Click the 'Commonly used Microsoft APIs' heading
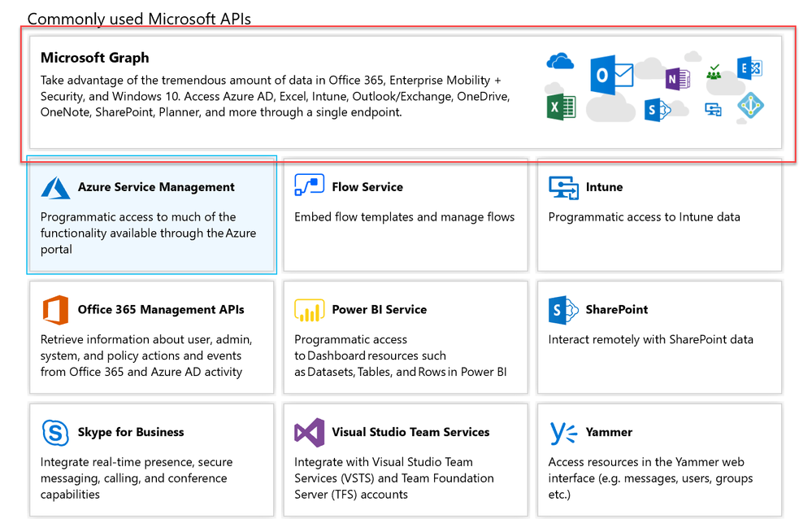Viewport: 812px width, 528px height. 139,19
